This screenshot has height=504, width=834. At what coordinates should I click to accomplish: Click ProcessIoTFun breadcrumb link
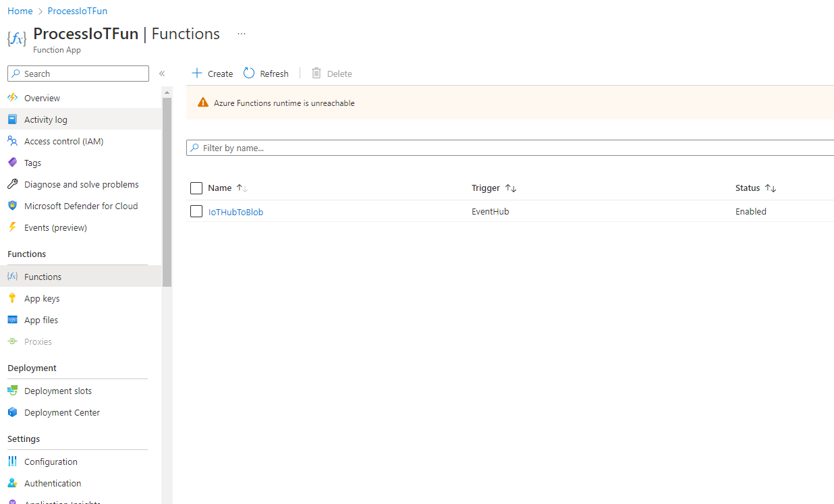[77, 11]
